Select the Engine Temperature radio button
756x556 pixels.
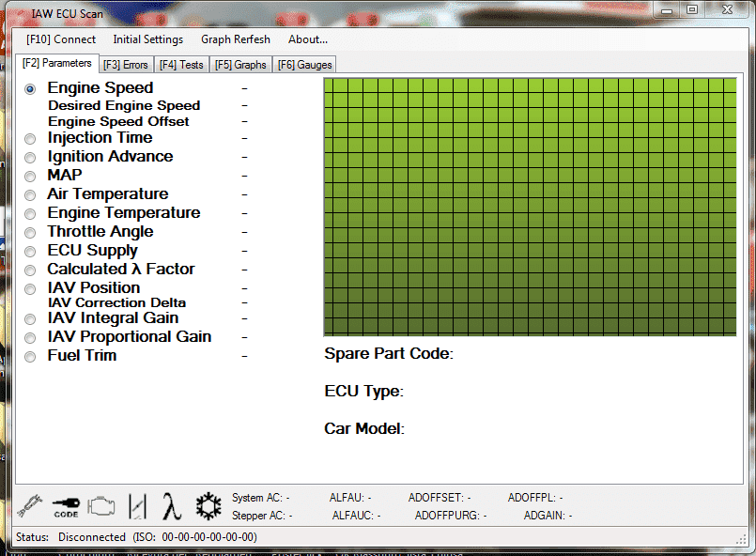(30, 214)
